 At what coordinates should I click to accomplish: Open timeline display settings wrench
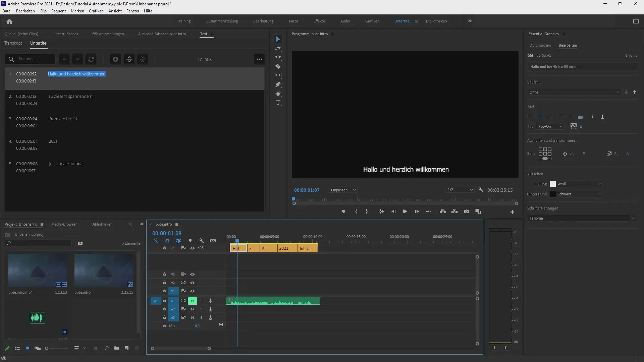[x=201, y=241]
